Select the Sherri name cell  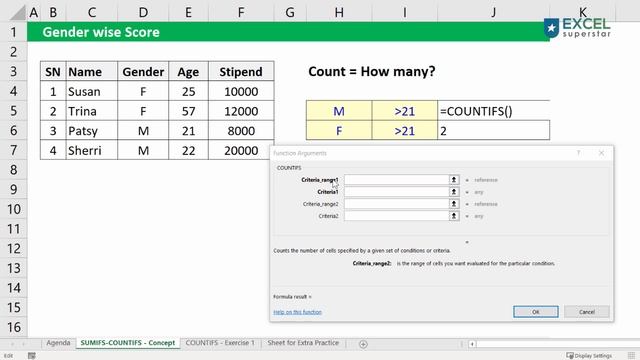click(x=92, y=150)
